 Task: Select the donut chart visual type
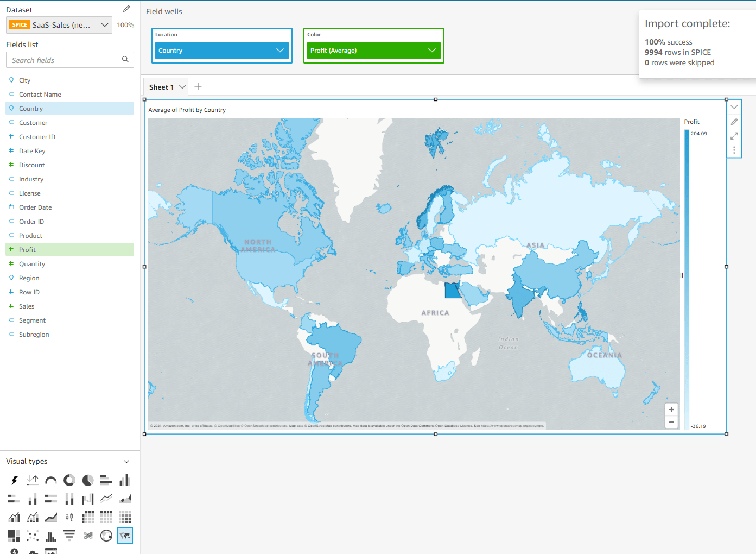pyautogui.click(x=69, y=480)
